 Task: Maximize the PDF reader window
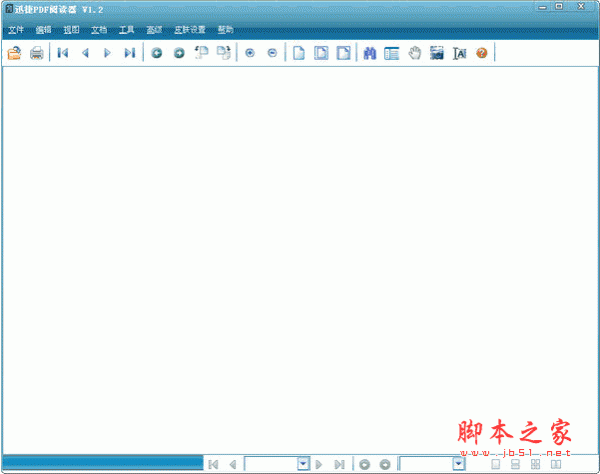coord(559,7)
